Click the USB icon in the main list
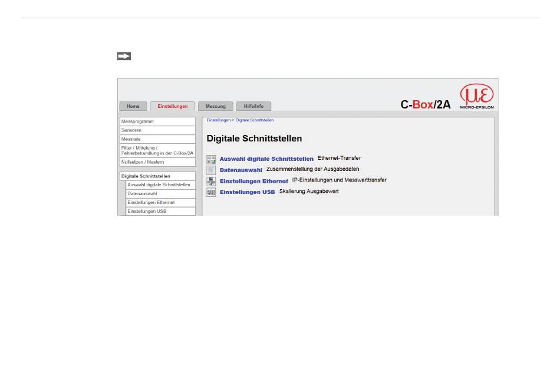This screenshot has width=560, height=392. [211, 192]
